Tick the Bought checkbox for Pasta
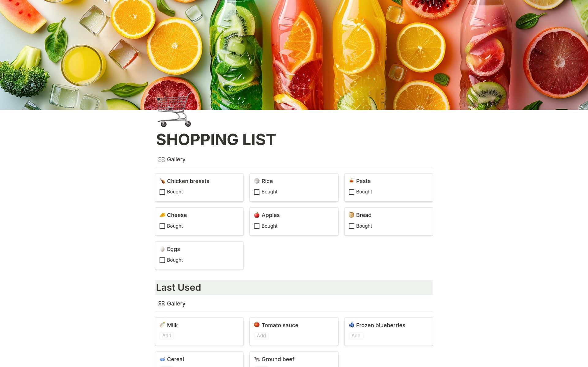The height and width of the screenshot is (367, 588). coord(351,192)
